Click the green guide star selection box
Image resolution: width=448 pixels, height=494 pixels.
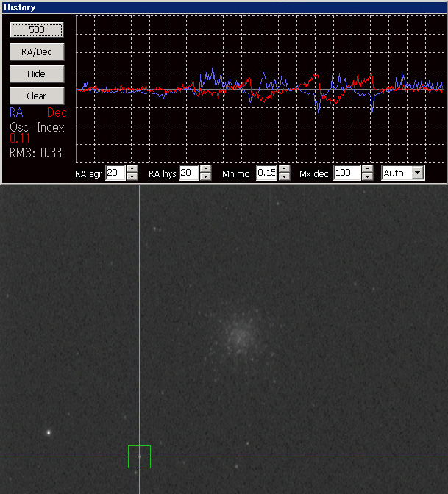click(x=139, y=457)
